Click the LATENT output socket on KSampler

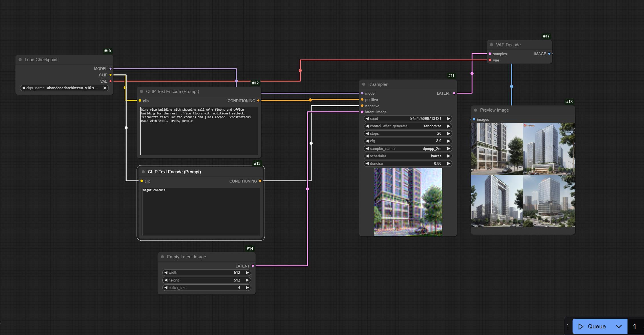454,93
